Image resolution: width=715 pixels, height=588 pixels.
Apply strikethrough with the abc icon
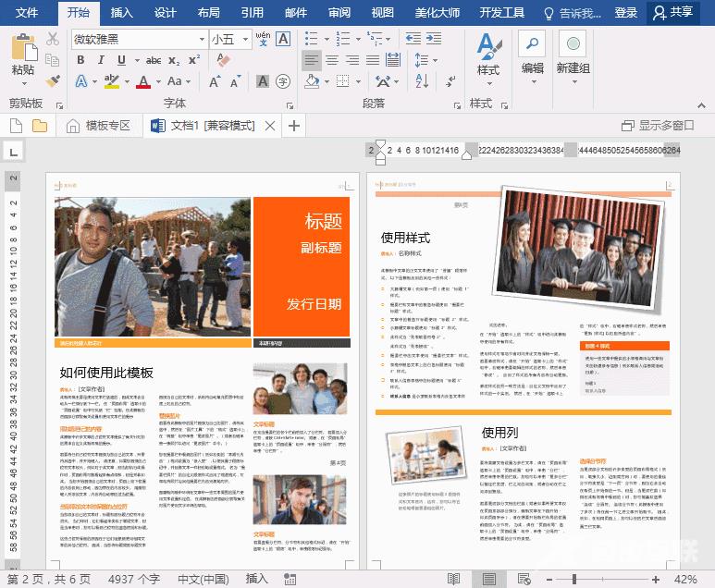pos(154,60)
